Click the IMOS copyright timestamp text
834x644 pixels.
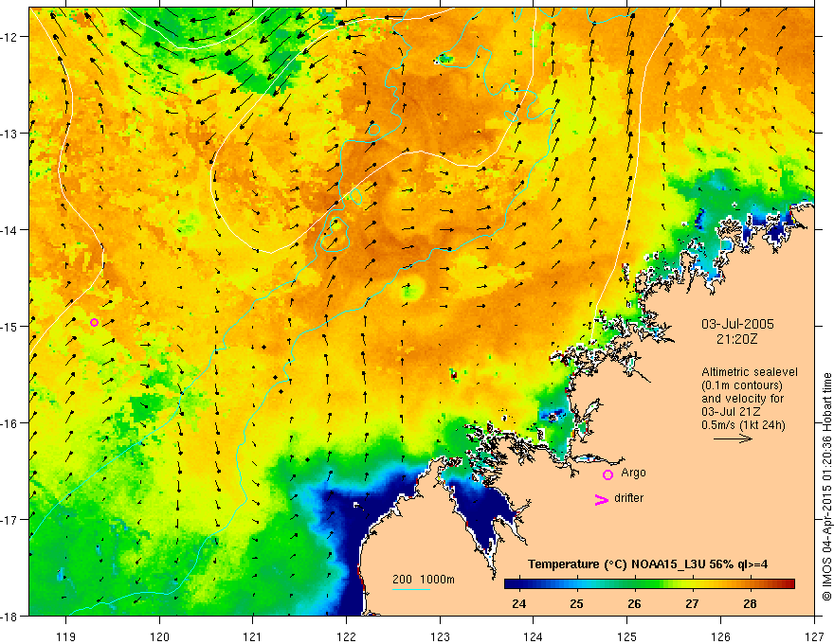click(x=827, y=487)
